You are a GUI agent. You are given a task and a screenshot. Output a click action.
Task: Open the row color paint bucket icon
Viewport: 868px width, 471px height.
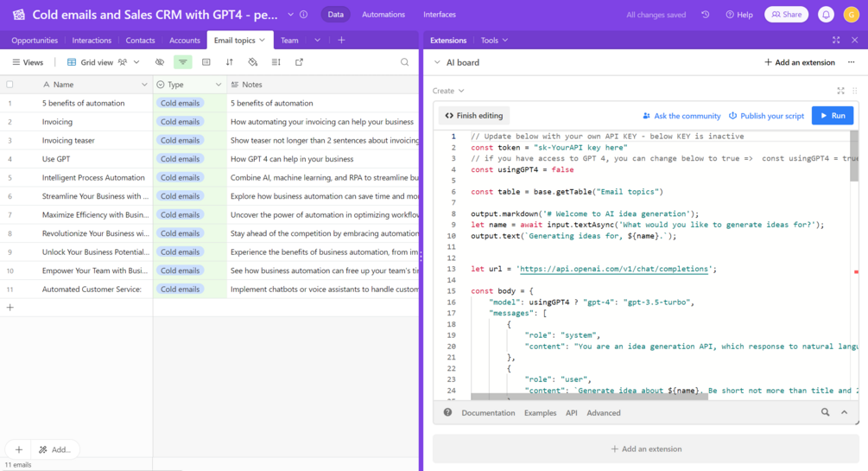click(x=252, y=62)
